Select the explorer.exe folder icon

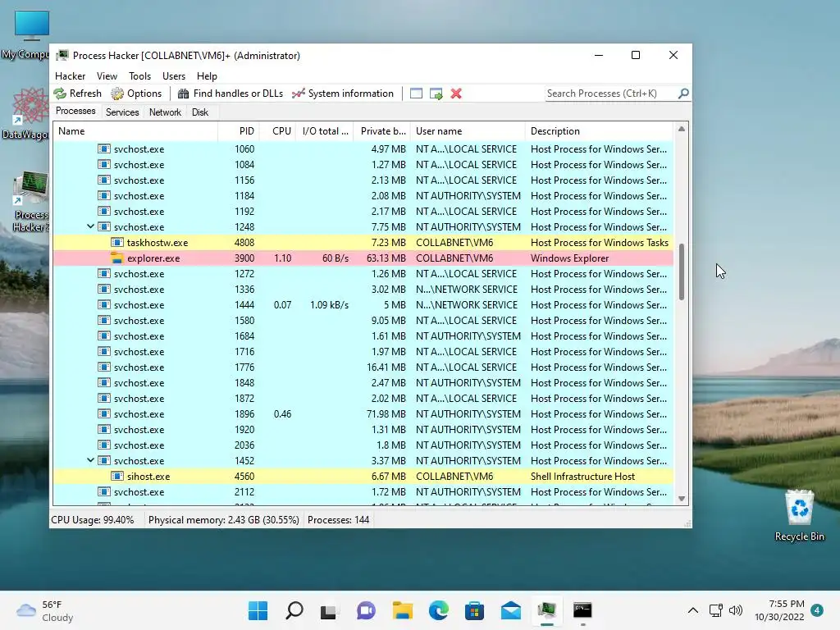[116, 258]
